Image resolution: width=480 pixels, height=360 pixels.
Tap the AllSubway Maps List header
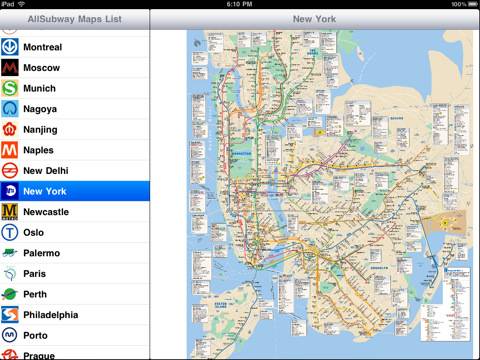point(75,19)
